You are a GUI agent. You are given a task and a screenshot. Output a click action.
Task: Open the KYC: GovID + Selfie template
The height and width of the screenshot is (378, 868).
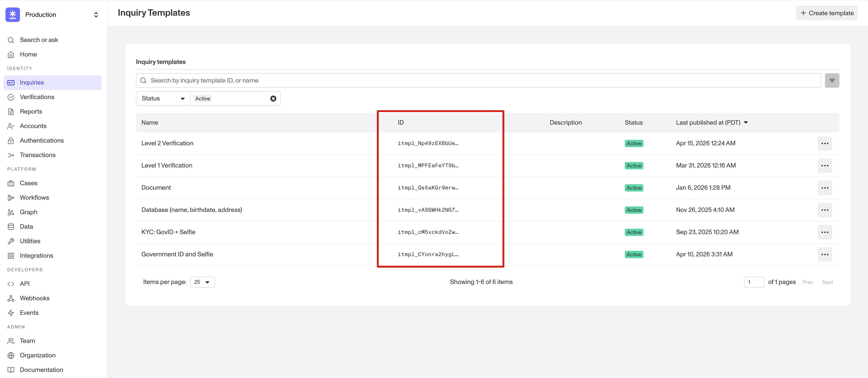coord(168,232)
